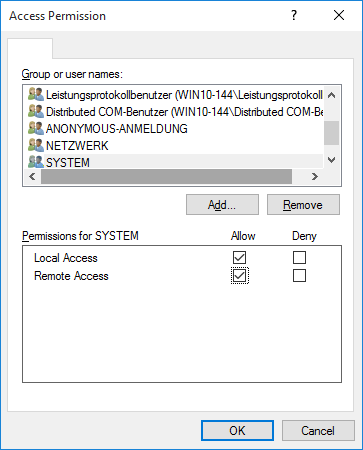Click the Distributed COM-Benutzer group icon
363x450 pixels.
tap(36, 112)
